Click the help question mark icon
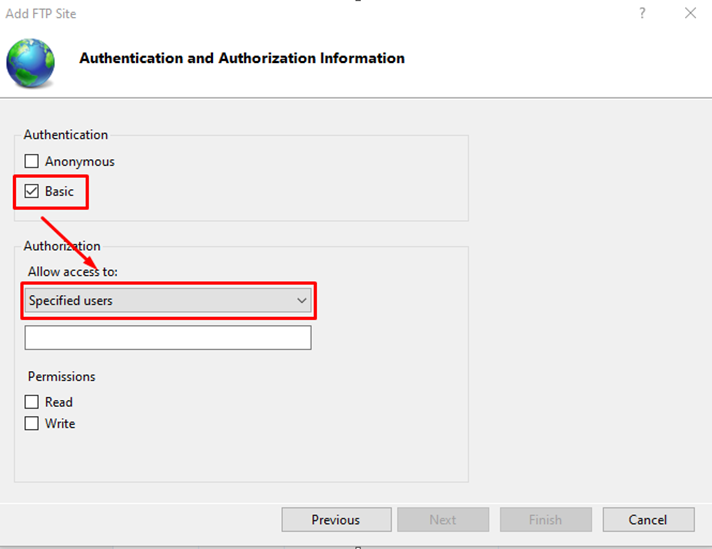The height and width of the screenshot is (549, 712). click(x=642, y=13)
